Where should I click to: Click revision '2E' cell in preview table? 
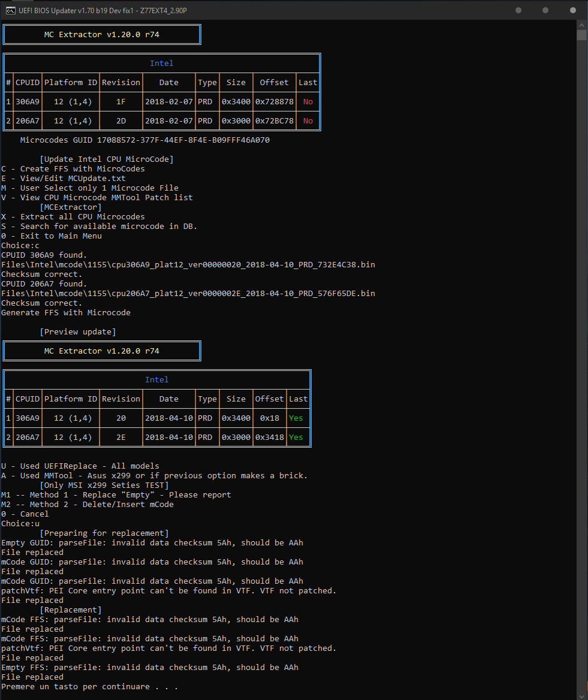pos(121,437)
